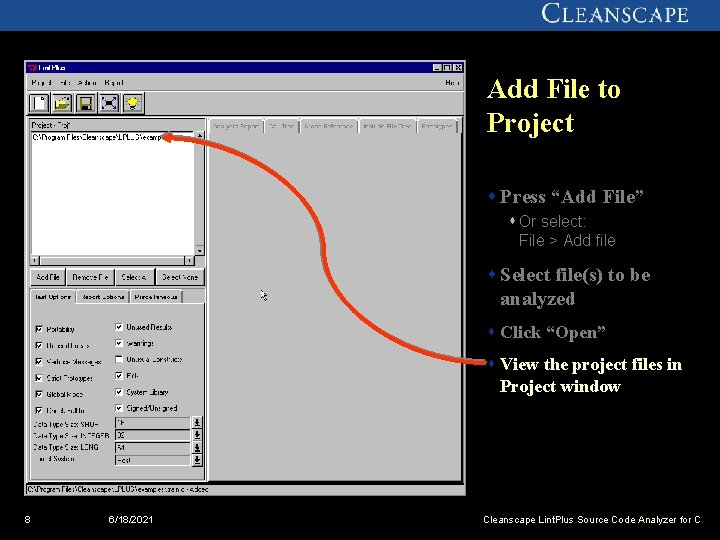This screenshot has width=720, height=540.
Task: Click the analyze arrows toolbar icon
Action: (x=109, y=103)
